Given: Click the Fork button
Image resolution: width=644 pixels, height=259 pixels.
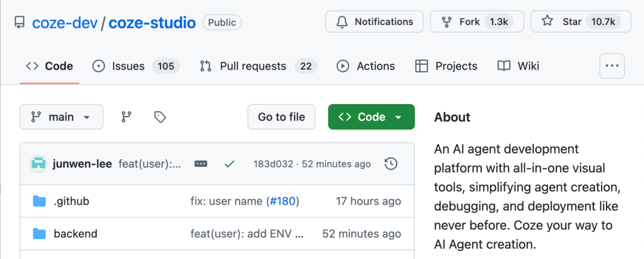Looking at the screenshot, I should (x=477, y=21).
